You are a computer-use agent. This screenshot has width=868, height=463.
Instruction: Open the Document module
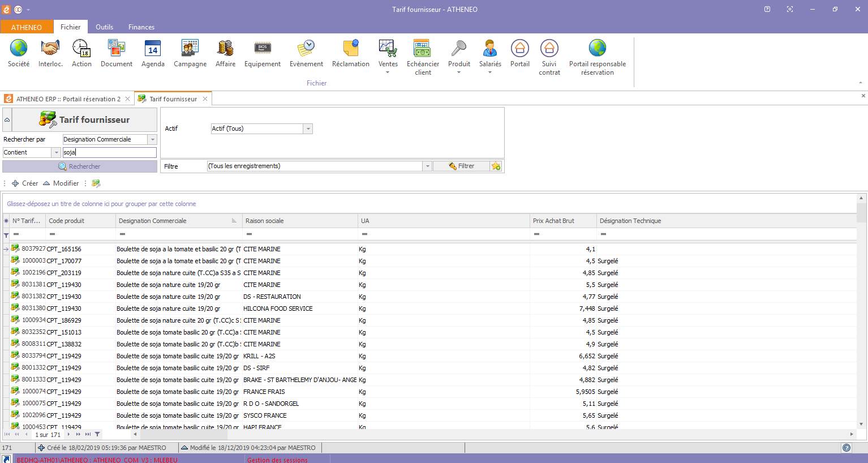coord(117,53)
